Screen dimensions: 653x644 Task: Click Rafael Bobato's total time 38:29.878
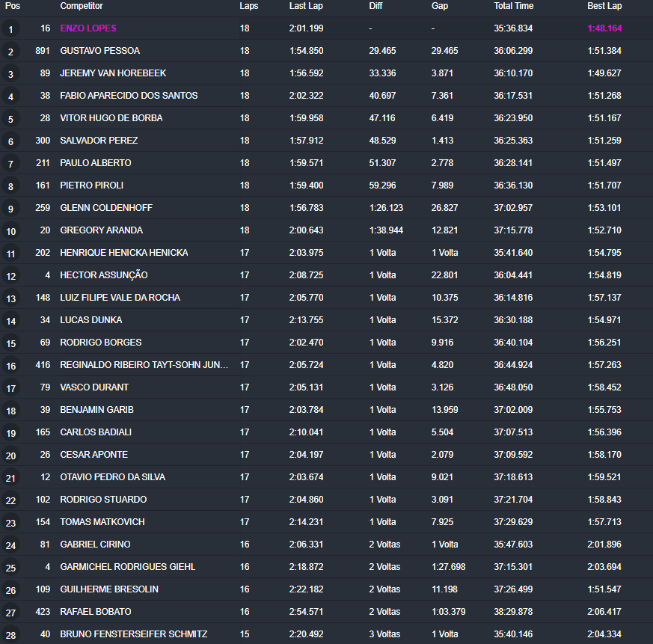point(513,612)
